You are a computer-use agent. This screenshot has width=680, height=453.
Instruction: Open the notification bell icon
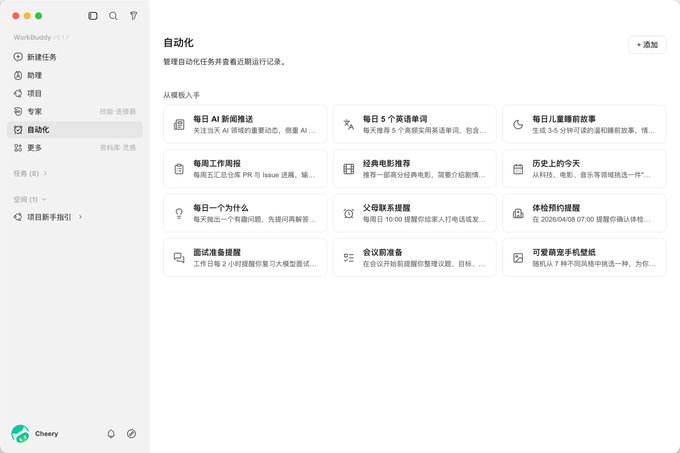click(x=111, y=433)
